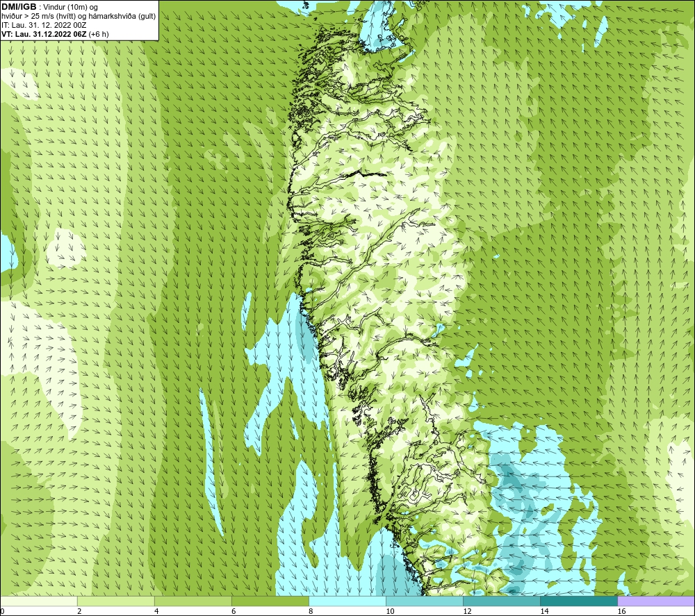Click the "IT: Lau. 31. 12. 2022 00Z" line
Viewport: 695px width, 616px height.
[x=44, y=25]
